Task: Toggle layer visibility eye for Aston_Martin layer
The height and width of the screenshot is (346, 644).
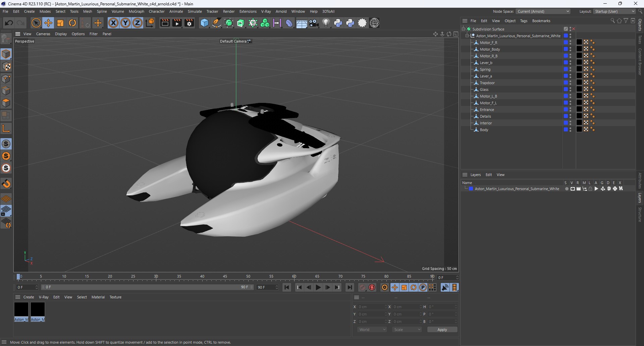Action: coord(573,189)
